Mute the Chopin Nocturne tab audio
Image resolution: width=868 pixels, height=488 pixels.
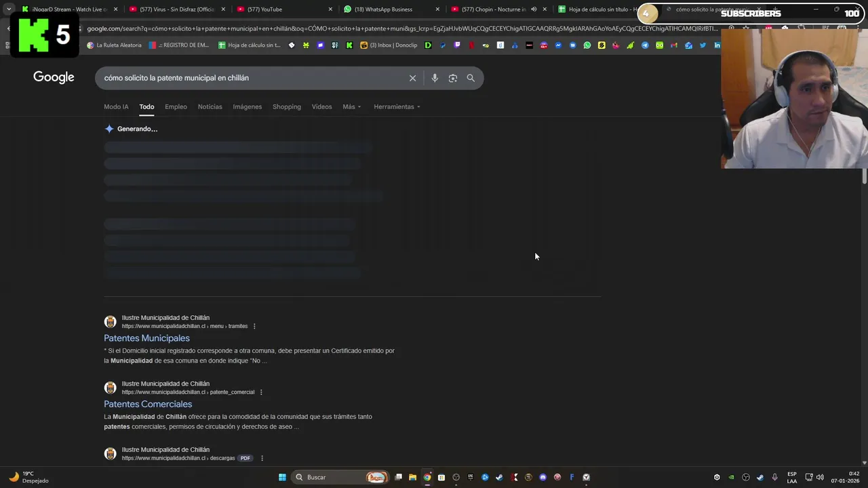(534, 9)
